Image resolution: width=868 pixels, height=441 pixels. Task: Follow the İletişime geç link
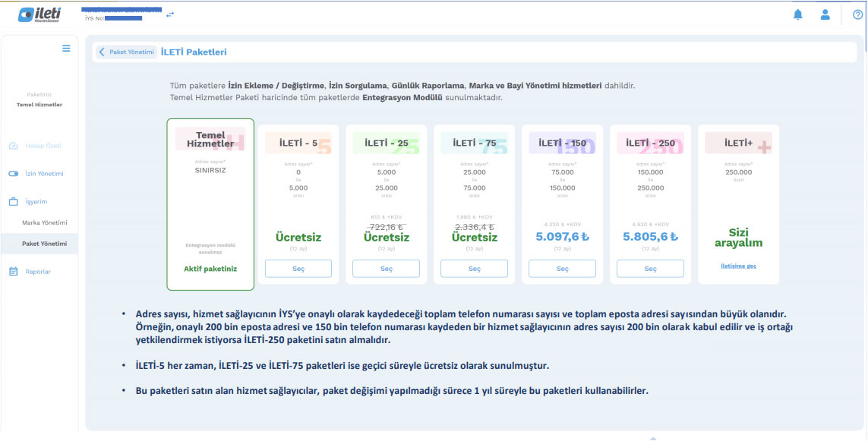click(x=738, y=266)
